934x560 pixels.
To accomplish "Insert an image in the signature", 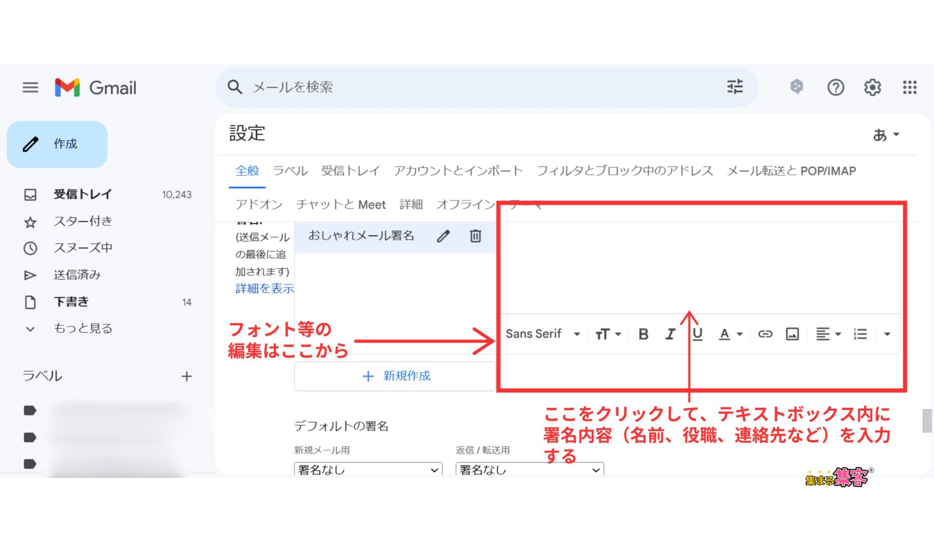I will [x=792, y=334].
